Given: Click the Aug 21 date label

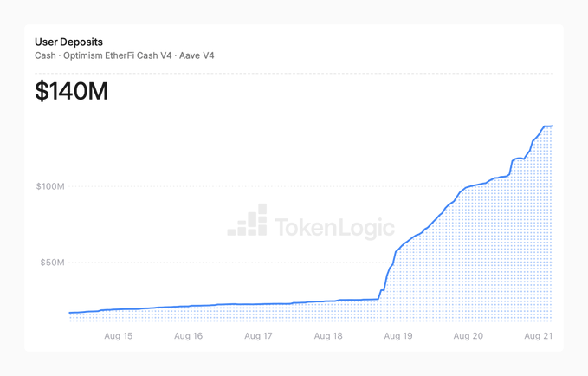Looking at the screenshot, I should (x=538, y=336).
